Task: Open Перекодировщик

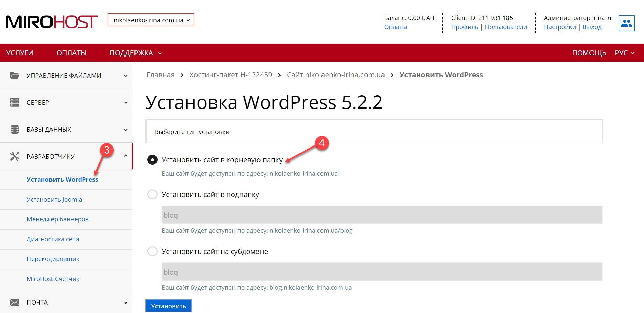Action: coord(53,259)
